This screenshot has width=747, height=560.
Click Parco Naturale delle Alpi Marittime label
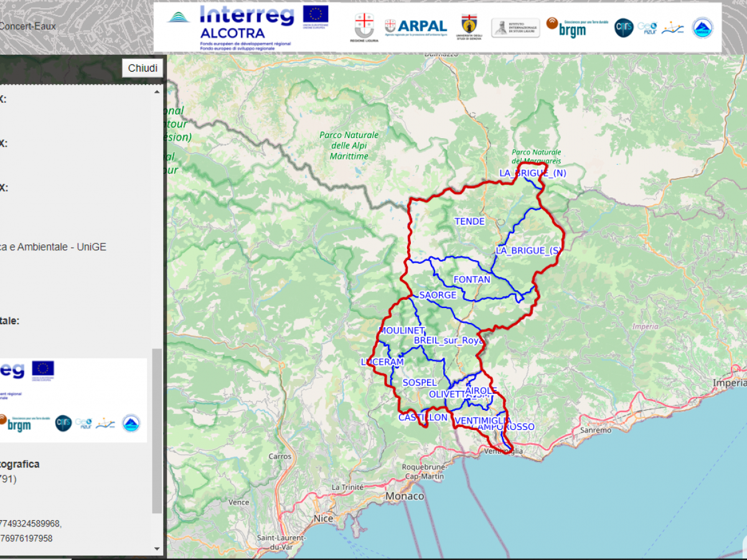coord(349,146)
